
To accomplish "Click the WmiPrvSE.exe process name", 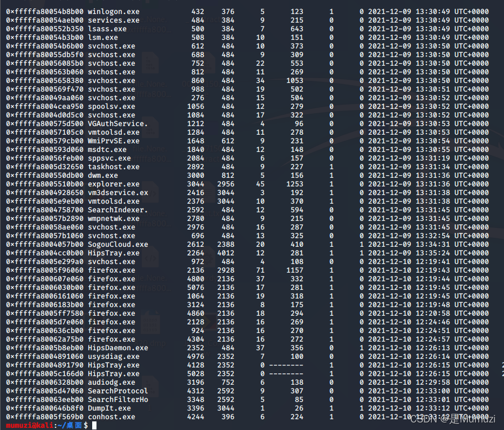I will click(113, 141).
